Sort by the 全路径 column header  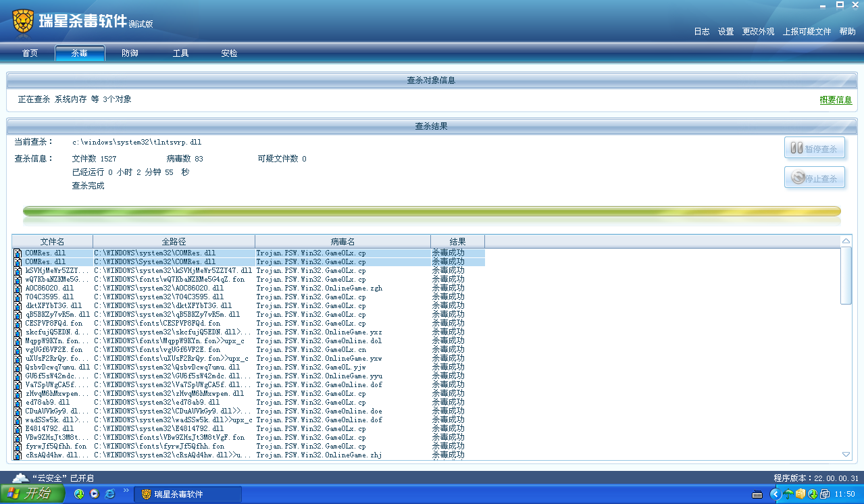pyautogui.click(x=174, y=241)
